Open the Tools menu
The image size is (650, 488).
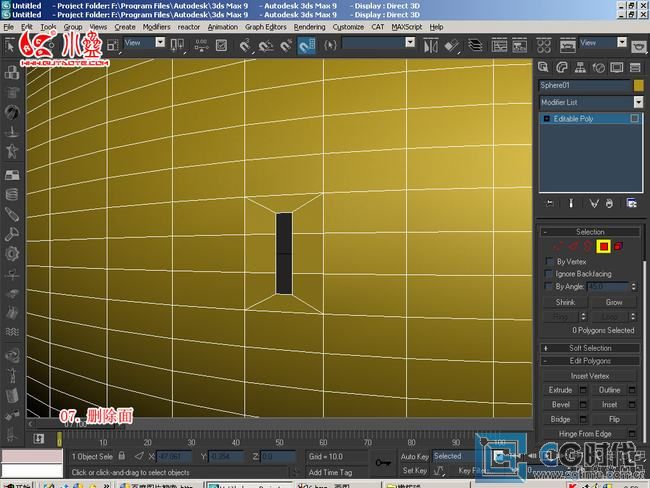pos(48,27)
